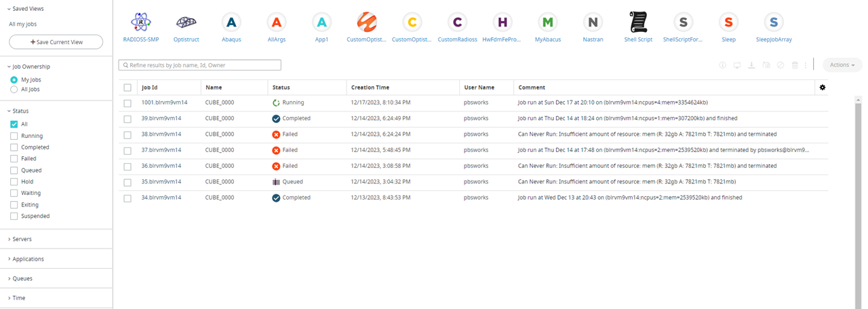This screenshot has width=868, height=309.
Task: Click the remote session monitor toolbar icon
Action: pyautogui.click(x=736, y=65)
